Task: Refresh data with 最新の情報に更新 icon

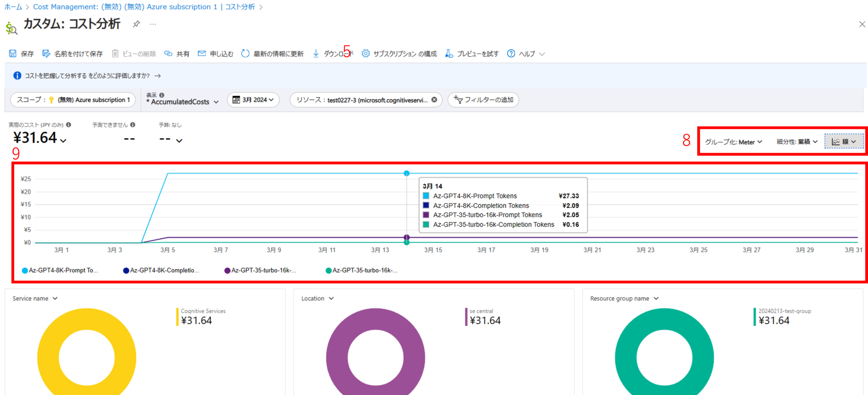Action: (x=245, y=53)
